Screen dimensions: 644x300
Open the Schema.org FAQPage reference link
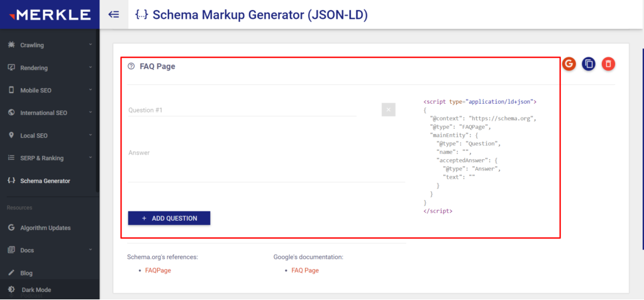click(158, 270)
